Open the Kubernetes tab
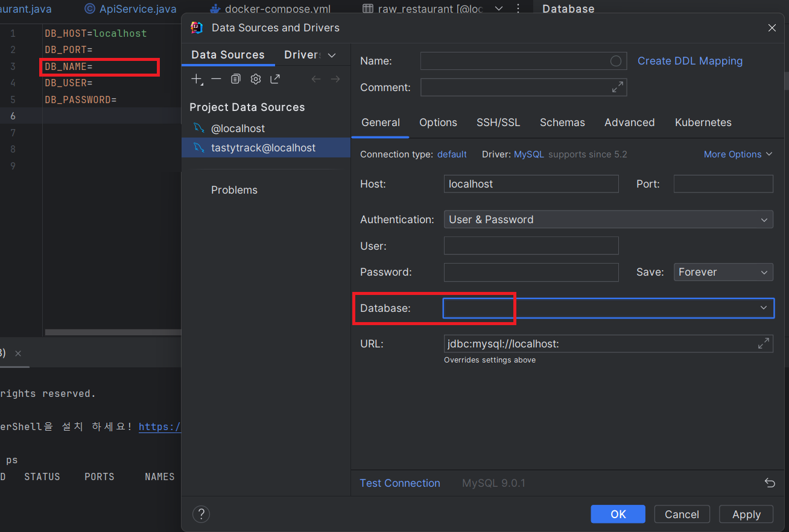This screenshot has width=789, height=532. tap(703, 122)
